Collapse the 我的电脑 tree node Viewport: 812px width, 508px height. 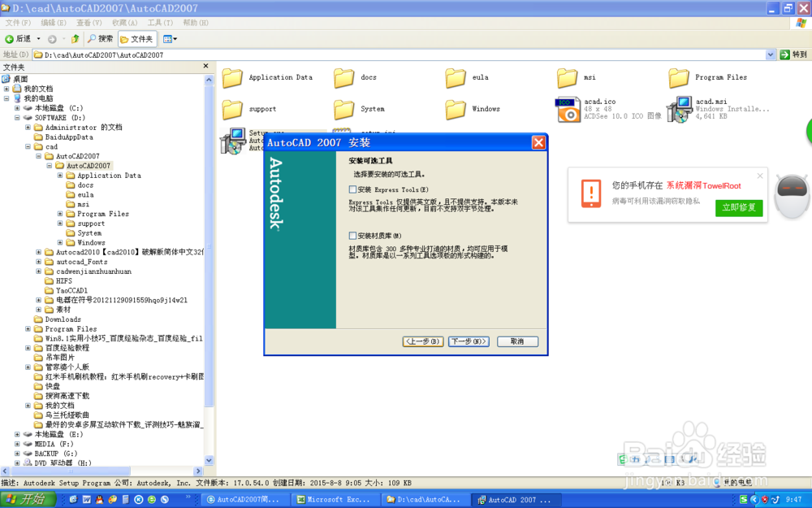click(x=6, y=98)
